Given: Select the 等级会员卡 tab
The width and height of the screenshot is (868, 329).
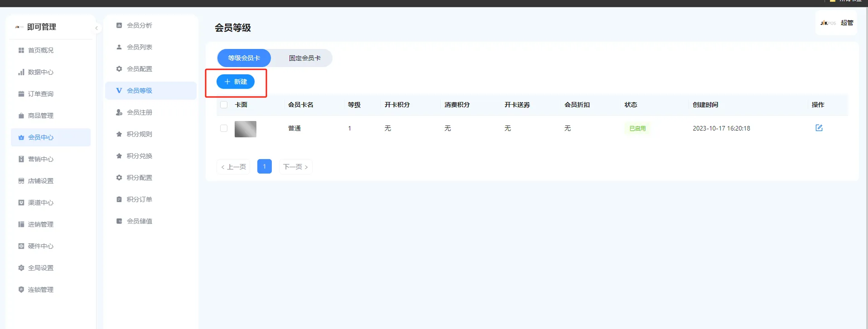Looking at the screenshot, I should click(244, 58).
